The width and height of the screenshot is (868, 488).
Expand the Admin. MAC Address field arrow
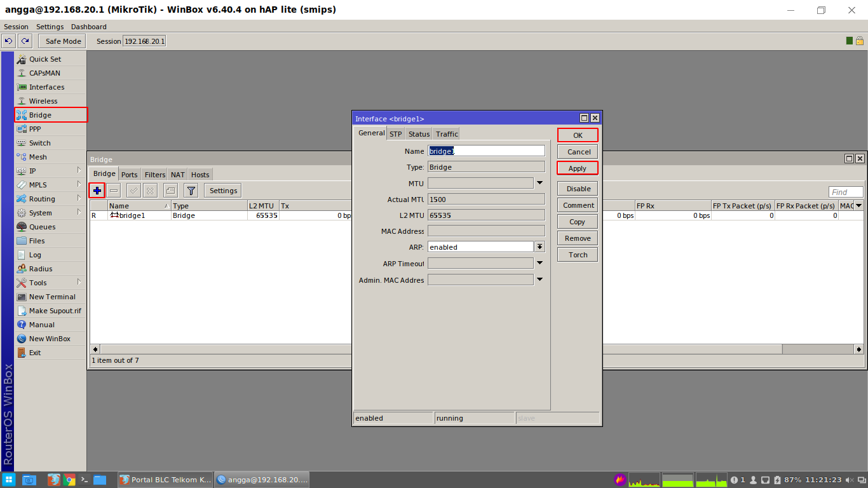click(x=539, y=279)
